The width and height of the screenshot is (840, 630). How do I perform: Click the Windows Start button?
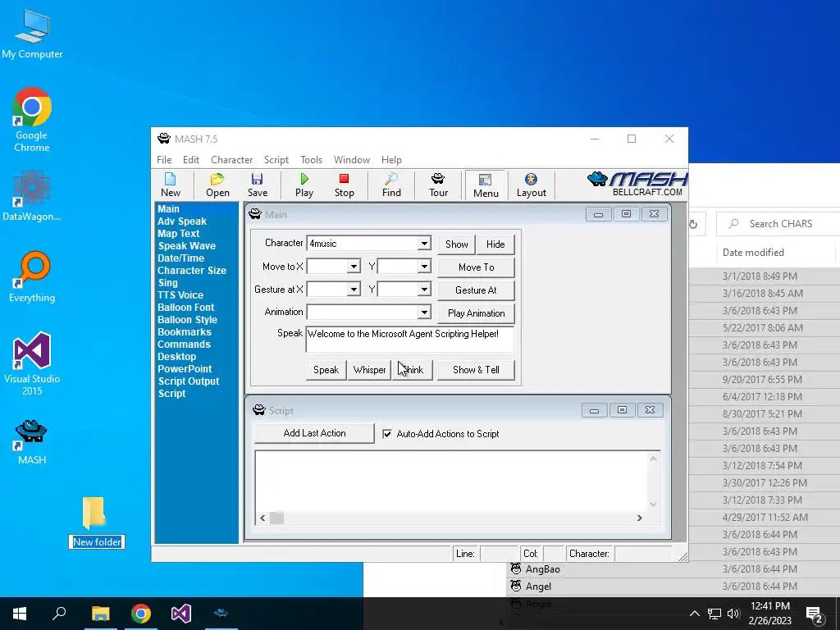tap(20, 614)
